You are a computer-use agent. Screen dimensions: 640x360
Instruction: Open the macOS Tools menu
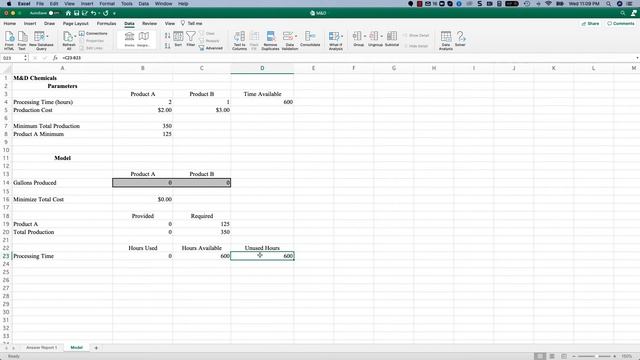[x=127, y=4]
